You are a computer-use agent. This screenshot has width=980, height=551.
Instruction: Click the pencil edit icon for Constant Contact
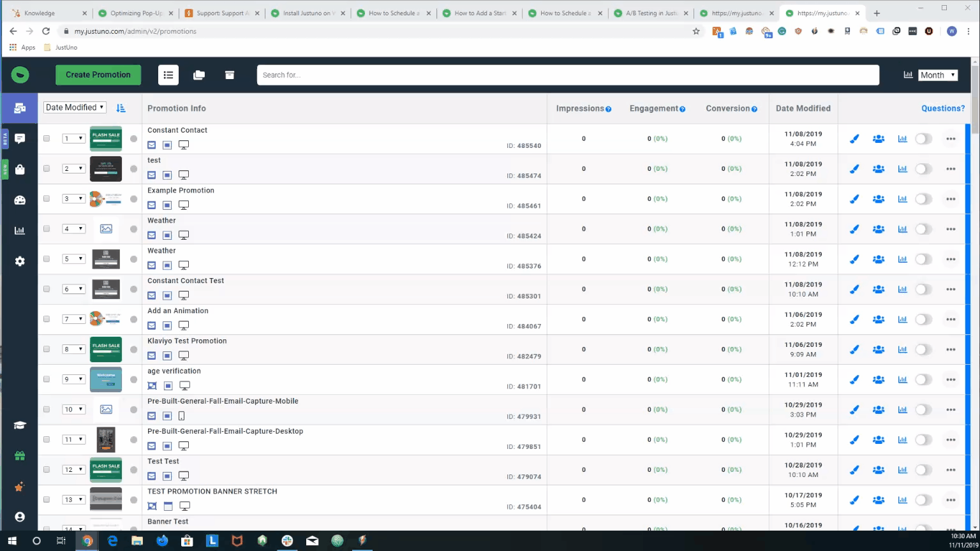point(854,138)
